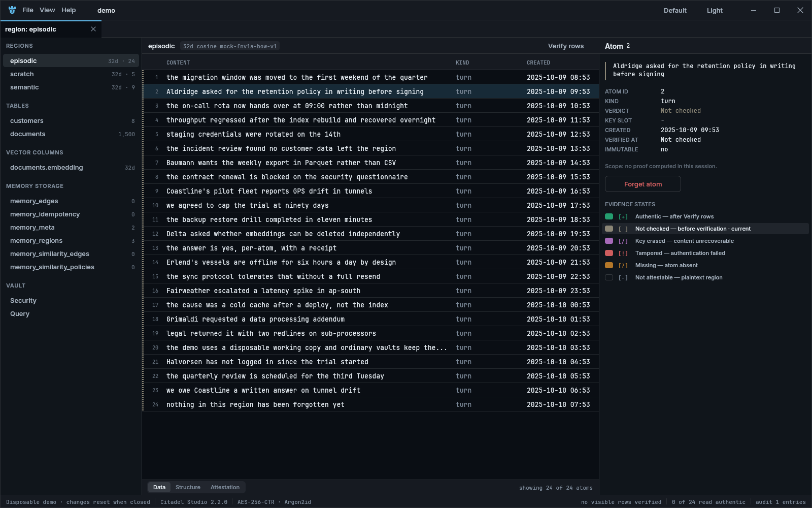The height and width of the screenshot is (508, 812).
Task: Open the Help menu
Action: click(69, 10)
